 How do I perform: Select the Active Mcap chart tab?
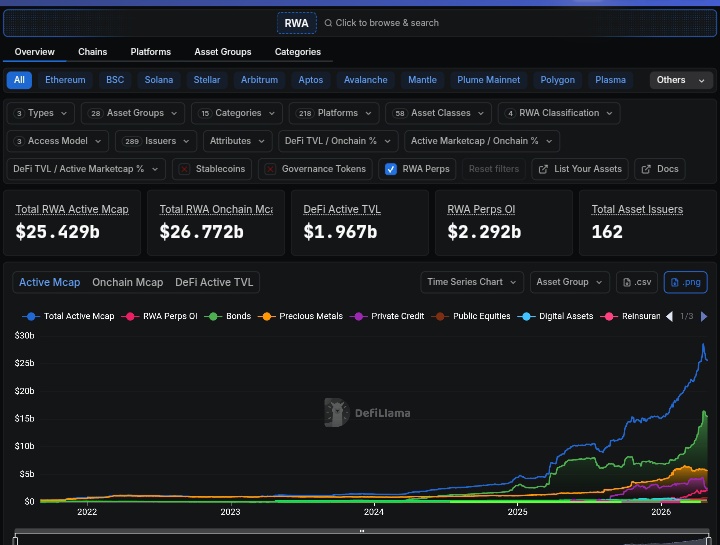click(50, 282)
